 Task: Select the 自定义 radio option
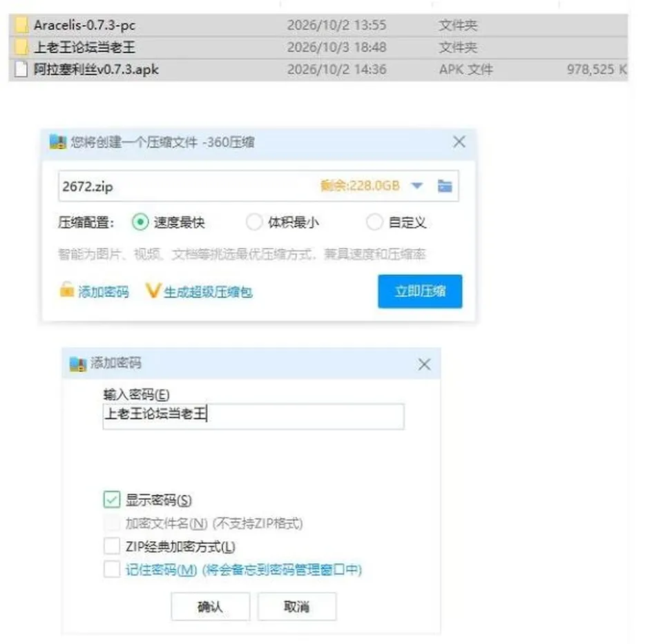374,222
